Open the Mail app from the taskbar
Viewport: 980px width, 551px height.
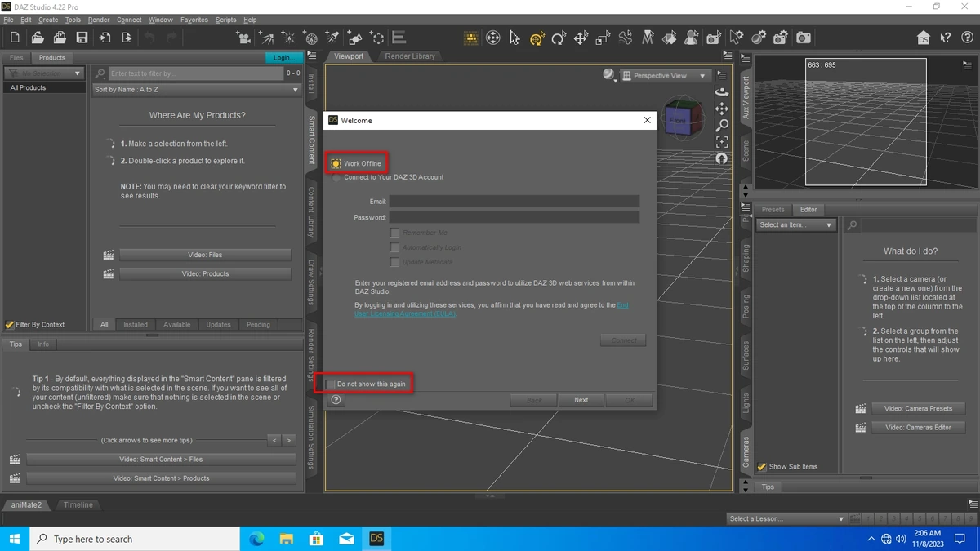[346, 539]
